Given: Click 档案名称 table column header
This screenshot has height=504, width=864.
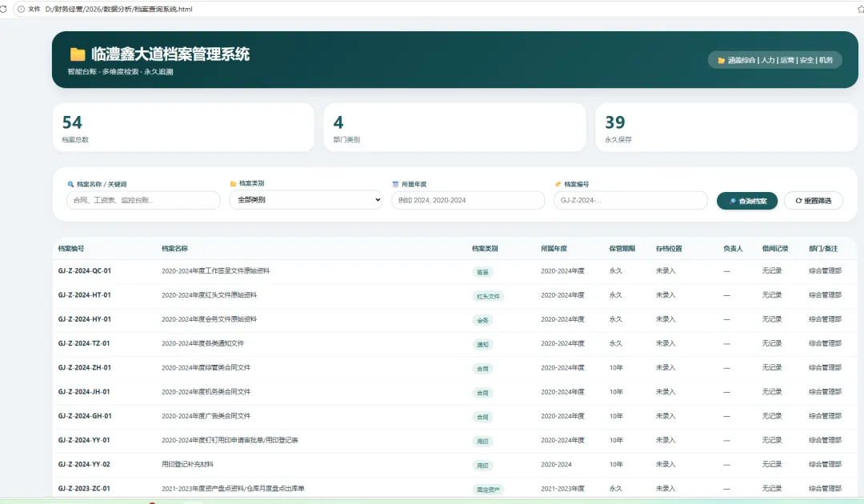Looking at the screenshot, I should pos(174,249).
